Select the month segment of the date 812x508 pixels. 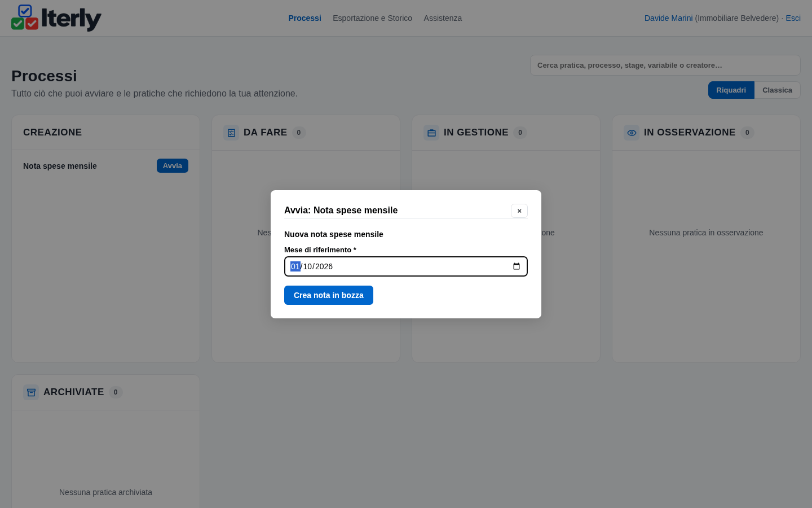click(308, 266)
